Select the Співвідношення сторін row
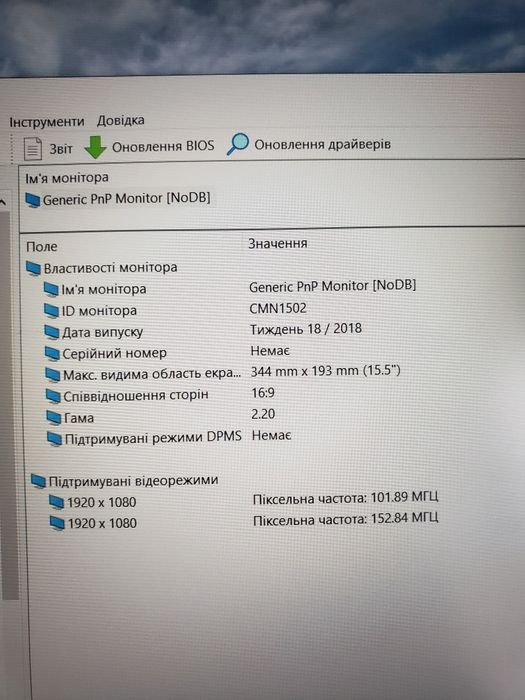Screen dimensions: 525x700 point(160,395)
